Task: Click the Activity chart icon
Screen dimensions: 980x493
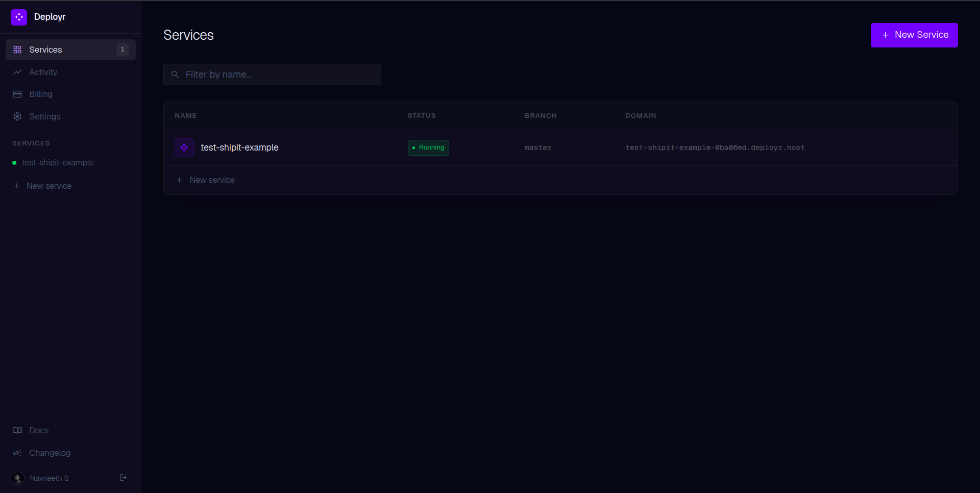Action: [x=17, y=72]
